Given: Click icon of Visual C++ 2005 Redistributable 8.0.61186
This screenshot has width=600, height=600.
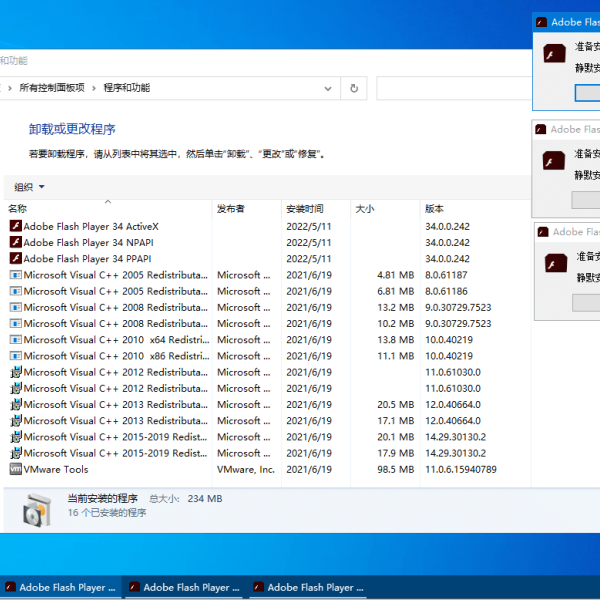Looking at the screenshot, I should click(15, 291).
